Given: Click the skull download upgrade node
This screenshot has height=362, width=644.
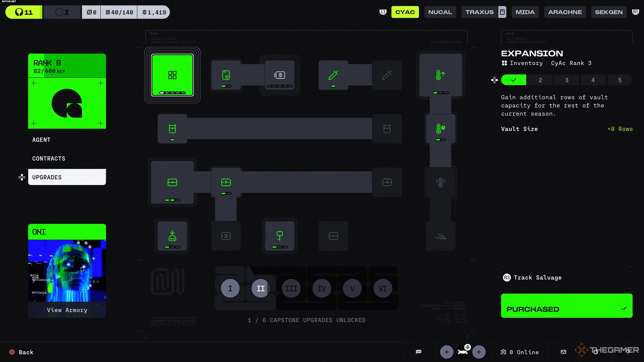Looking at the screenshot, I should point(172,236).
